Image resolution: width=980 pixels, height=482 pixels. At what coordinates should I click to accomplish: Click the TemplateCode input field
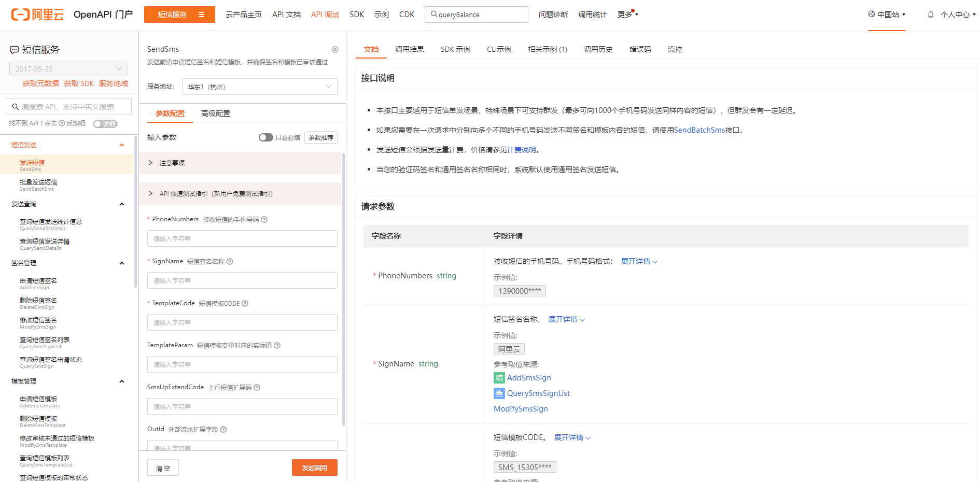point(242,322)
